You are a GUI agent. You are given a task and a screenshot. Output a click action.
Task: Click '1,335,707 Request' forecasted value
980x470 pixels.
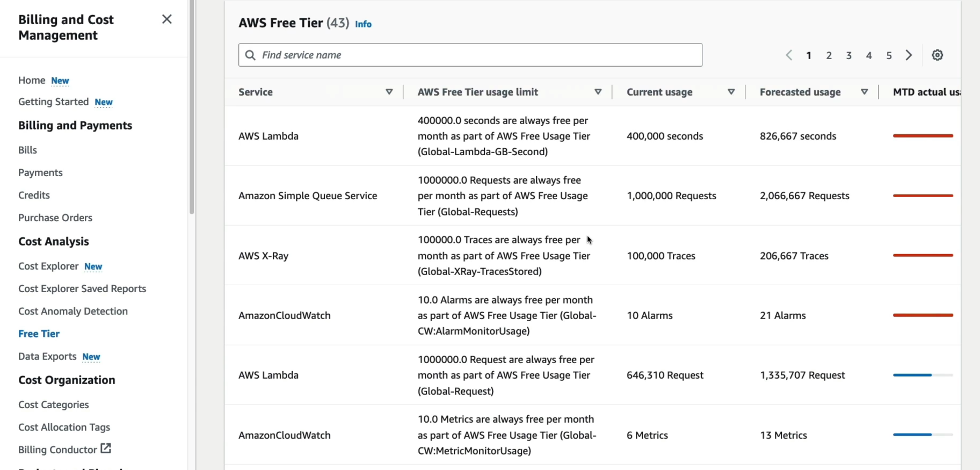tap(802, 375)
